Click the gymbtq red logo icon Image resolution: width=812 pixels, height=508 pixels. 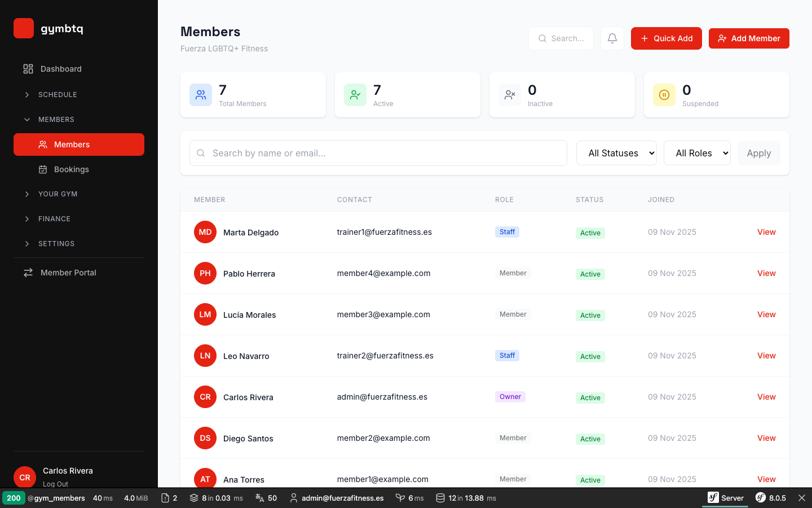click(24, 28)
